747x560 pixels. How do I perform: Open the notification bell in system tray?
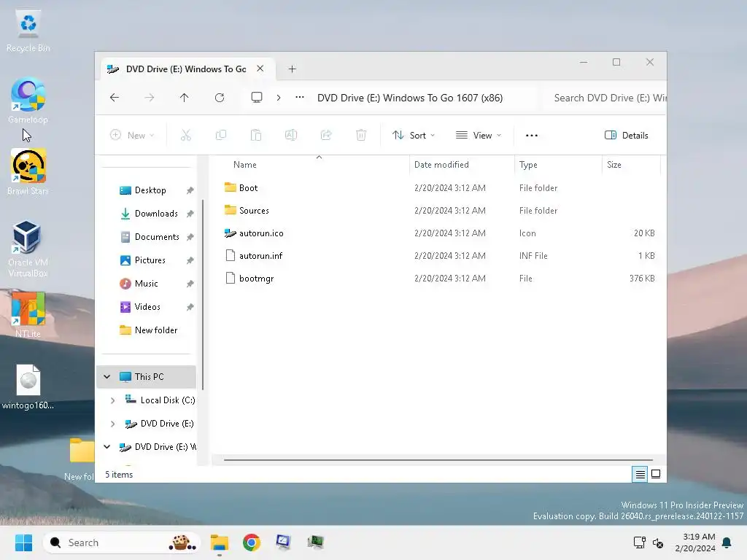click(x=727, y=542)
